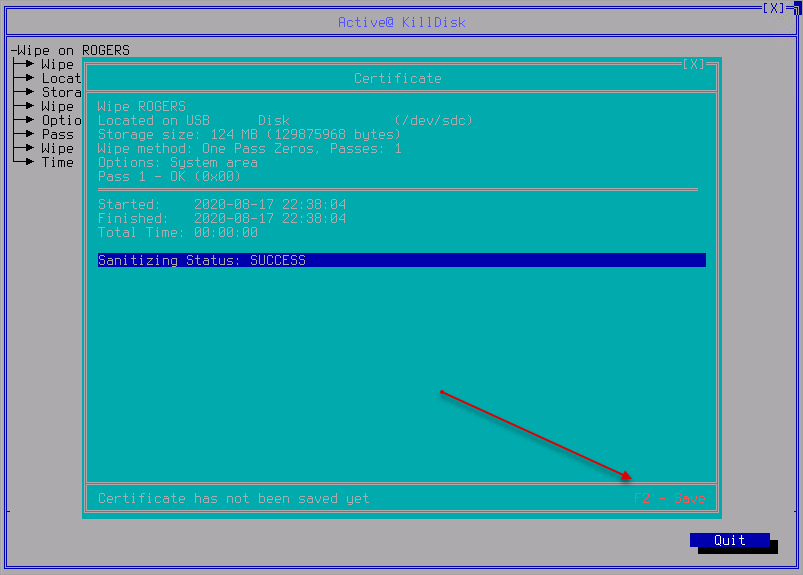This screenshot has height=575, width=803.
Task: Click the 'Active@ KillDisk' window title
Action: coord(402,23)
